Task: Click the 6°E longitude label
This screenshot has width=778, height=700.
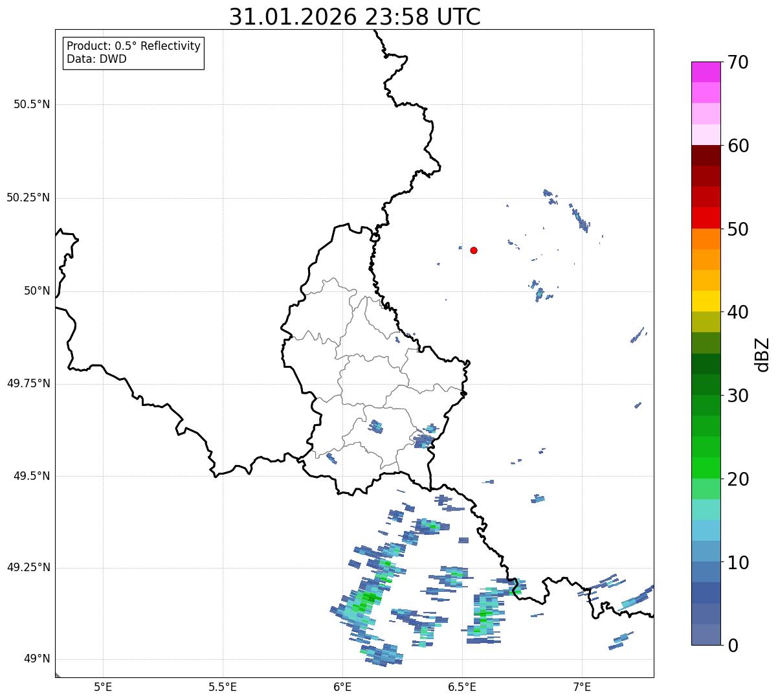Action: (342, 686)
